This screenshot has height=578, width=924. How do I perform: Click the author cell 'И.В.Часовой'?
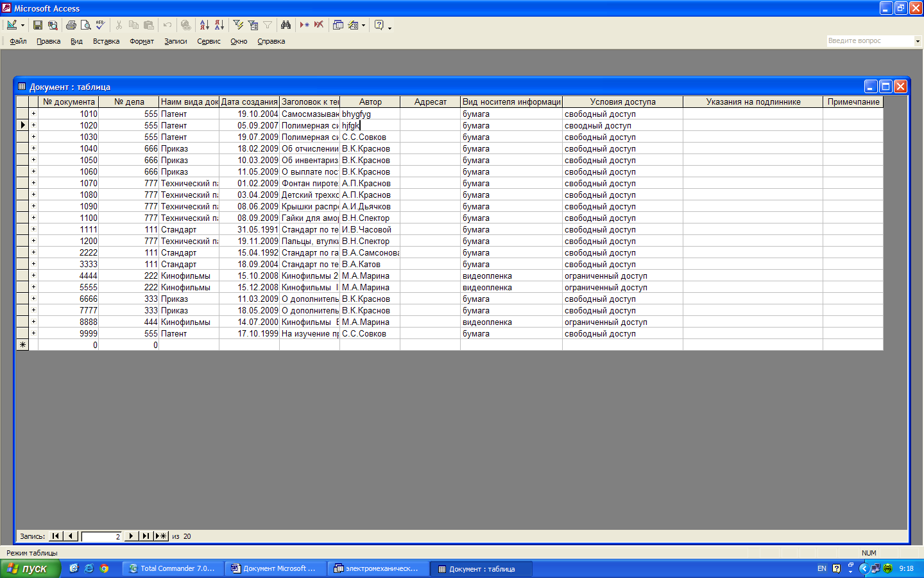[370, 229]
